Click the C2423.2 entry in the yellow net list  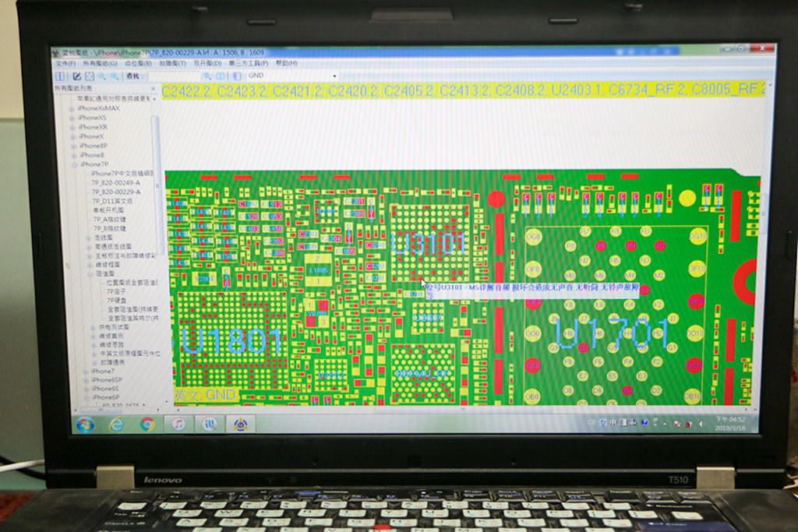pyautogui.click(x=243, y=92)
